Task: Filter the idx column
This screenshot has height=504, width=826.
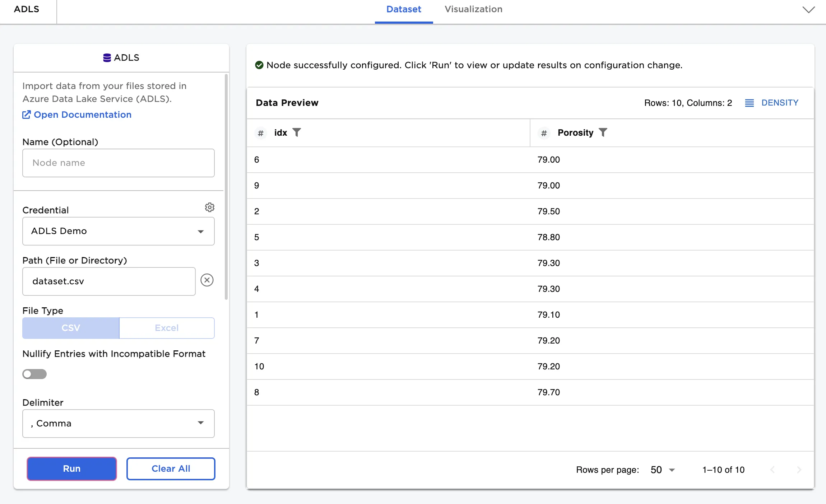Action: [297, 132]
